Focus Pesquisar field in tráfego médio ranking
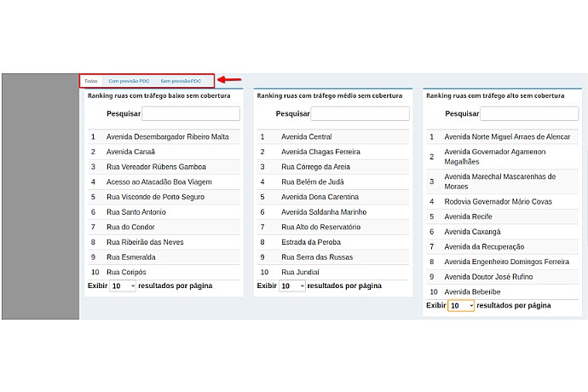Image resolution: width=588 pixels, height=392 pixels. point(360,113)
